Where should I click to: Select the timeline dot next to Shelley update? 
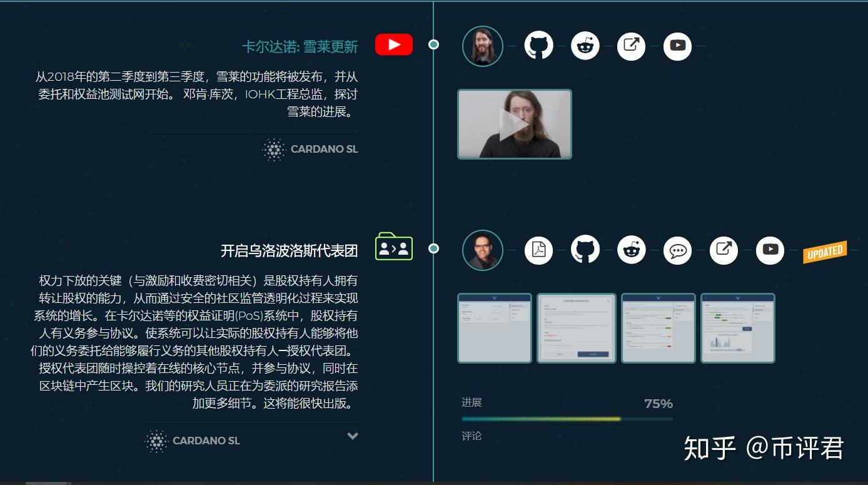click(x=433, y=44)
